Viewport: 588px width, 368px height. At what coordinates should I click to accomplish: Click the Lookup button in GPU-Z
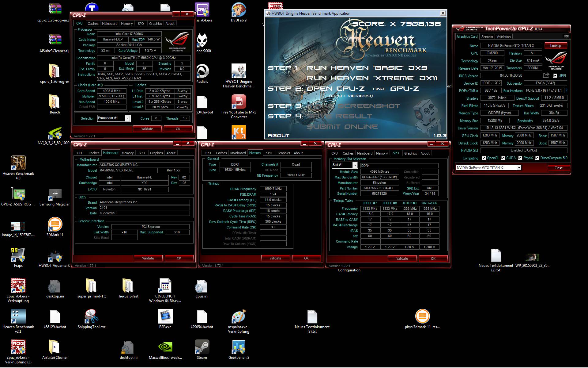point(556,46)
